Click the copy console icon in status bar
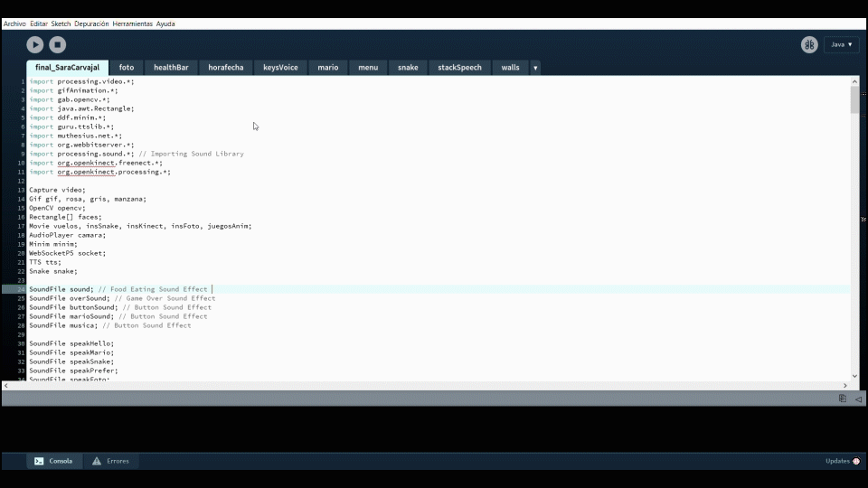The image size is (868, 488). pyautogui.click(x=843, y=399)
